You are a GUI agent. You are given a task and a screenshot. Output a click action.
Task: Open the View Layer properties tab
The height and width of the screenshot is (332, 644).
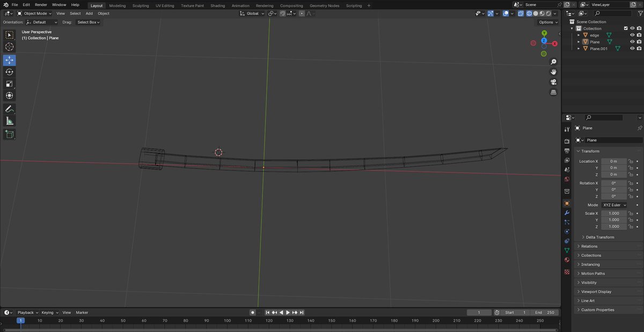[567, 160]
